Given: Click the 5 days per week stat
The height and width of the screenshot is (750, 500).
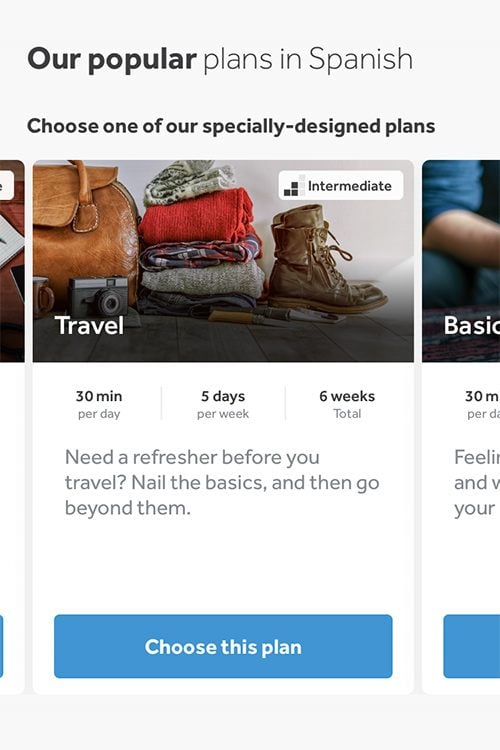Looking at the screenshot, I should coord(223,404).
